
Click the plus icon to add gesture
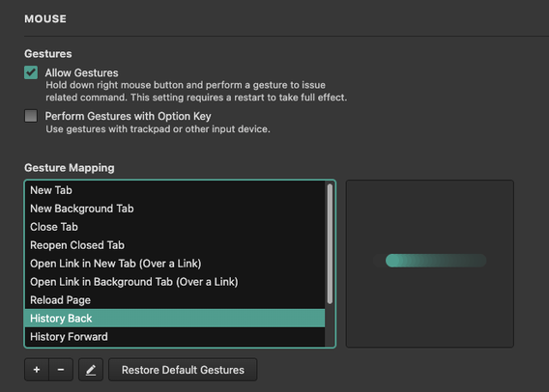37,370
